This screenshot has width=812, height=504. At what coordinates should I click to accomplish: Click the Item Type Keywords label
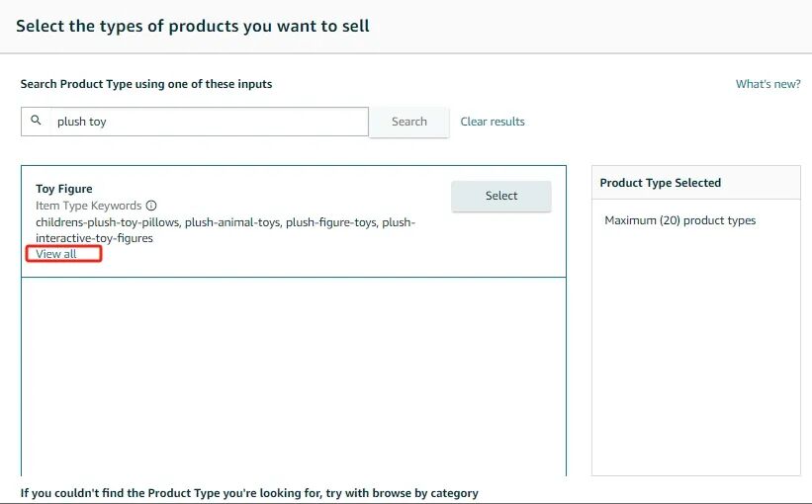click(89, 206)
